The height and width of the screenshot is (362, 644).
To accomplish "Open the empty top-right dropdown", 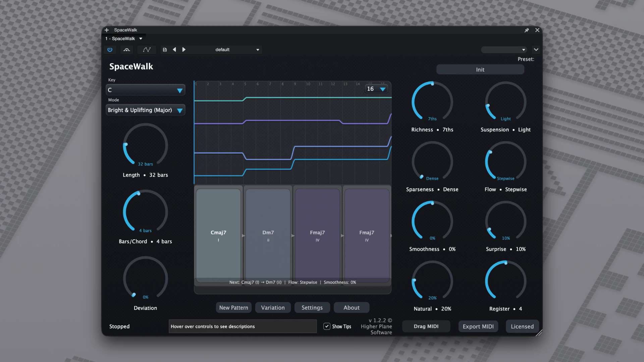I will [x=504, y=50].
